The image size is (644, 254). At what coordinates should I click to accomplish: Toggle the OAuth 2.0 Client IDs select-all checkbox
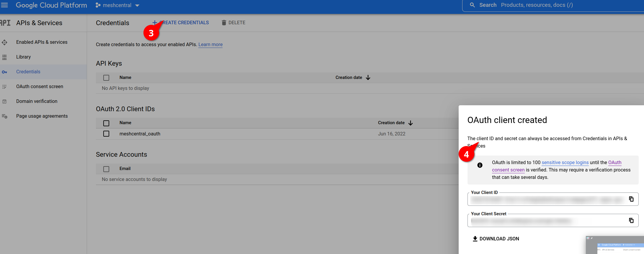106,123
